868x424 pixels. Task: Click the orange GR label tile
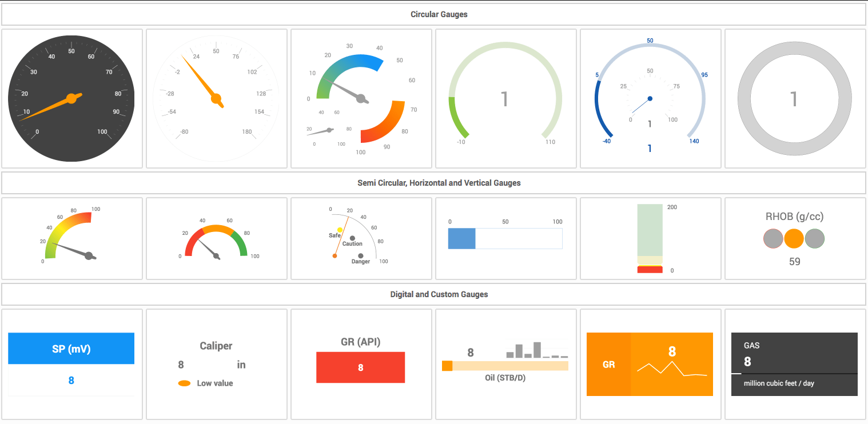point(609,364)
